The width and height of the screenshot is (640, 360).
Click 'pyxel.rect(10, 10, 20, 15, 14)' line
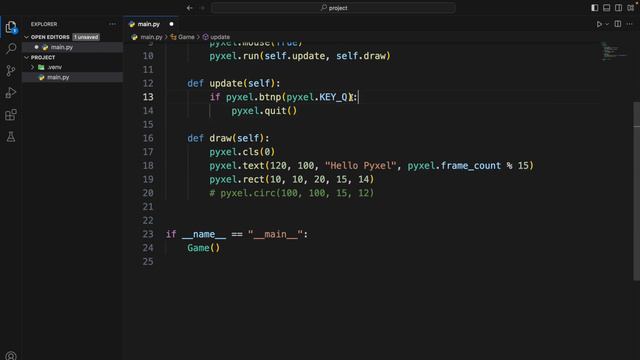click(291, 179)
